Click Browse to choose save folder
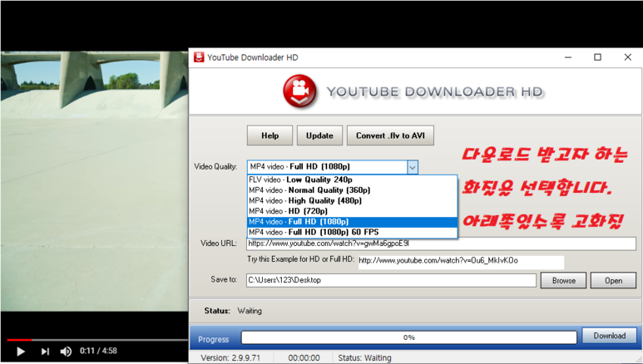Viewport: 643px width, 364px height. coord(563,280)
